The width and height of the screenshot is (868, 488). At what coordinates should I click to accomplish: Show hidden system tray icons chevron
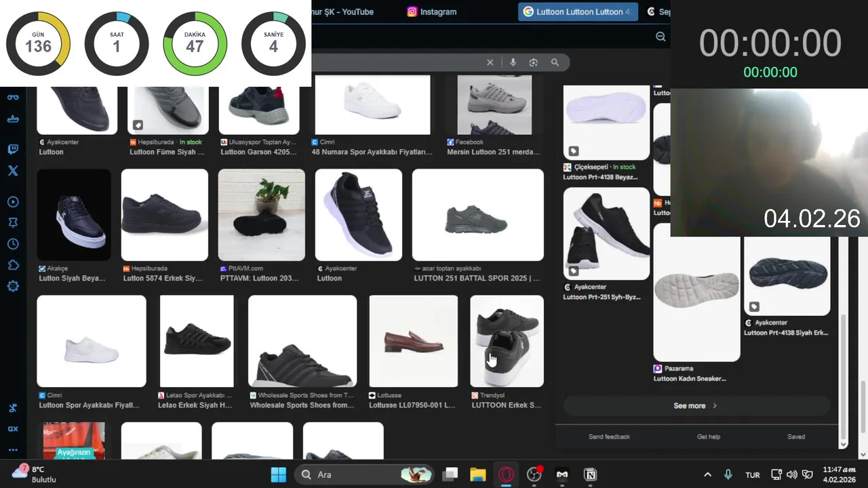[x=707, y=474]
